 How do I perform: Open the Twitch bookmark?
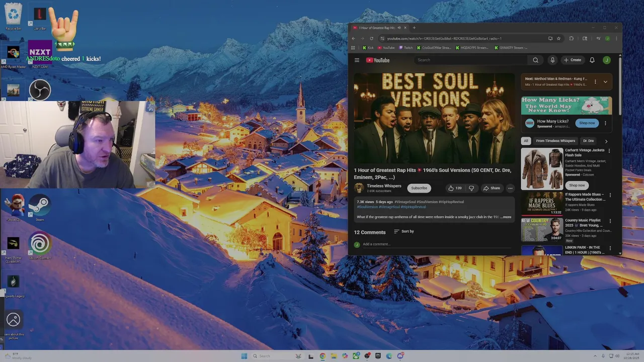coord(406,48)
